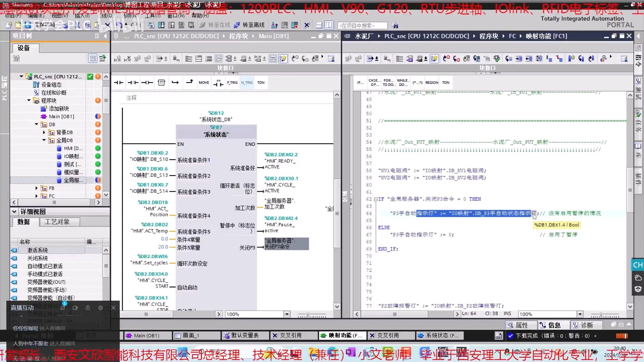The height and width of the screenshot is (362, 644).
Task: Click the cross-reference X icon in main toolbar
Action: [307, 25]
